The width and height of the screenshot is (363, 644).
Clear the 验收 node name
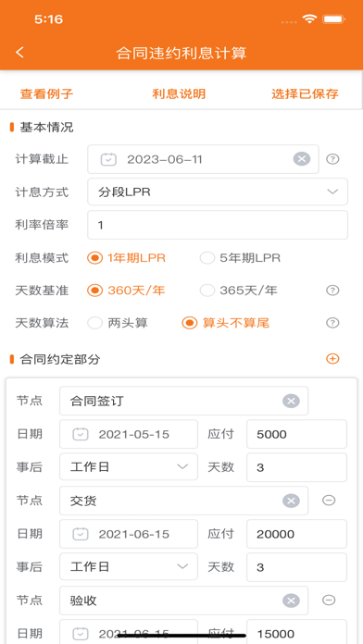291,601
